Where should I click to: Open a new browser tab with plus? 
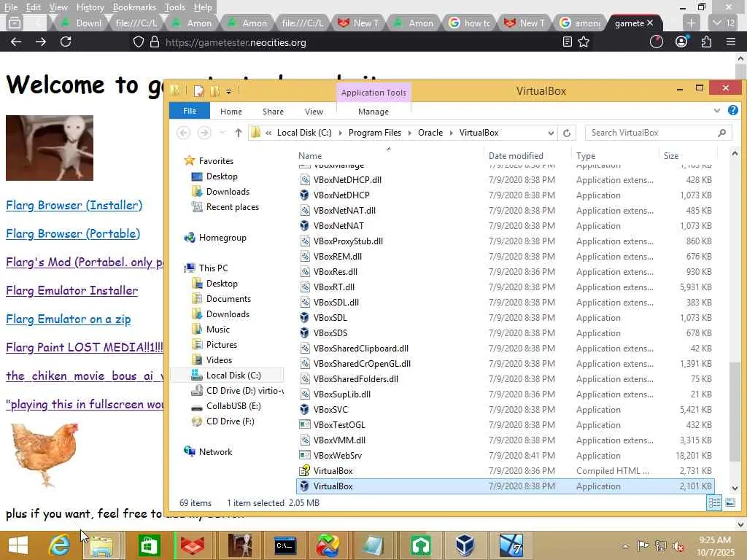click(x=691, y=23)
